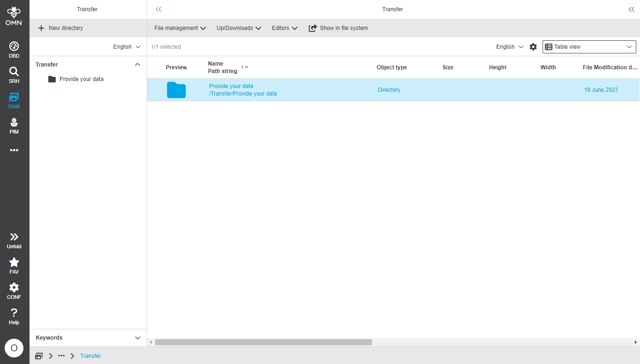Open the FAV favorites star
This screenshot has width=640, height=364.
pyautogui.click(x=14, y=265)
